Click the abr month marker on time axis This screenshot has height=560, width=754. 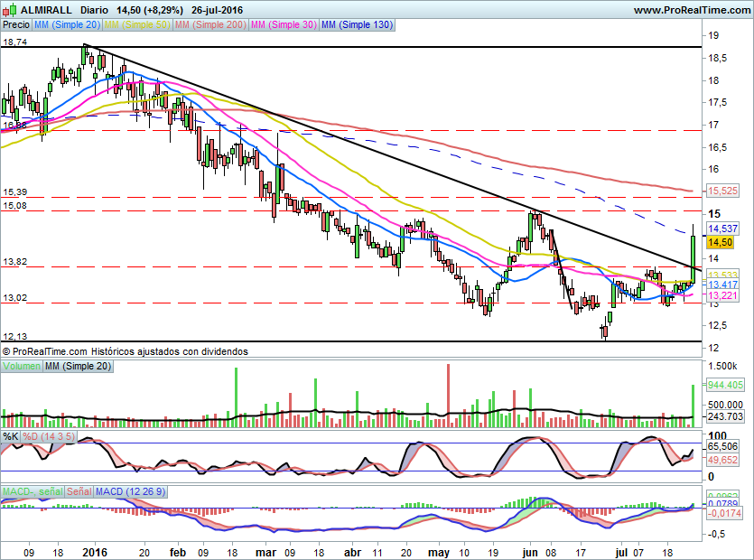click(x=352, y=552)
